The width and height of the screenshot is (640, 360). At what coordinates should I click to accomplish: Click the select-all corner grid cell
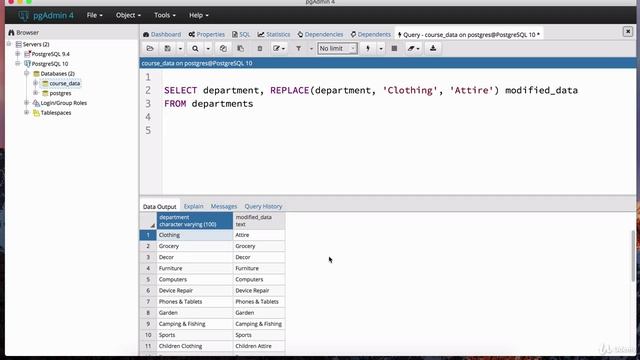tap(148, 221)
